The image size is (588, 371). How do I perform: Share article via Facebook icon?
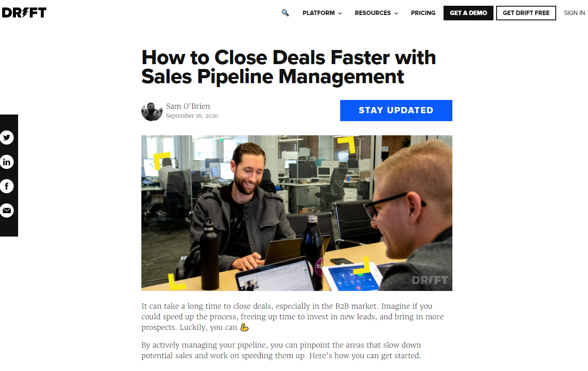(7, 186)
